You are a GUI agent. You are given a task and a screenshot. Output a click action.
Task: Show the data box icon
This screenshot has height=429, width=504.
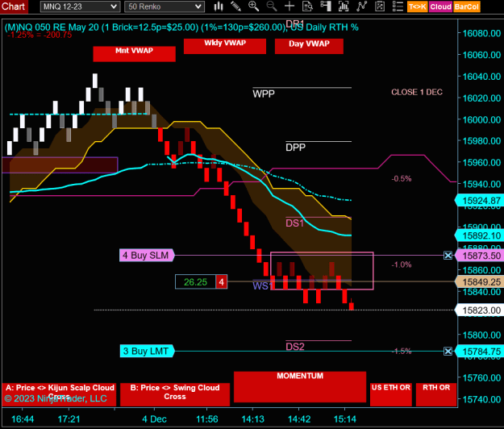pyautogui.click(x=307, y=6)
